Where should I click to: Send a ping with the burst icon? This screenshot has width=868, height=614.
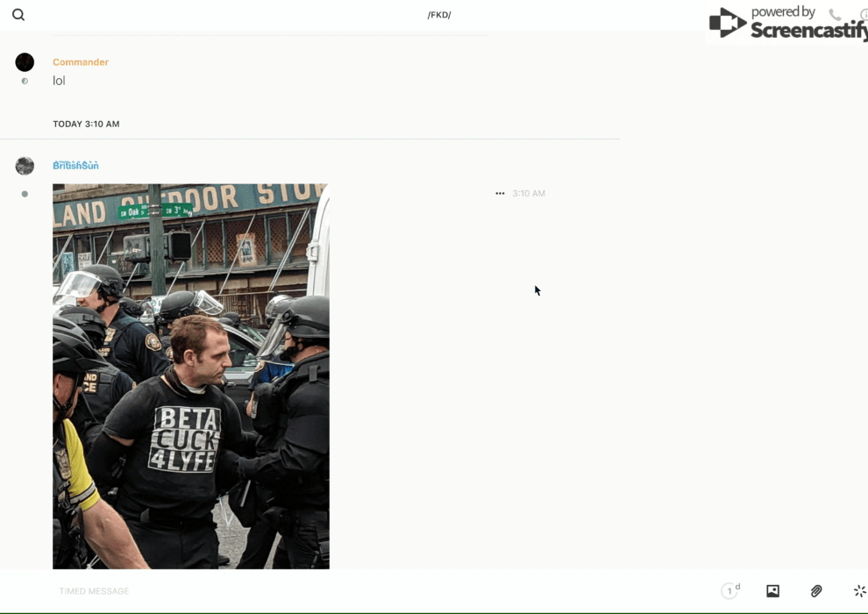tap(859, 590)
